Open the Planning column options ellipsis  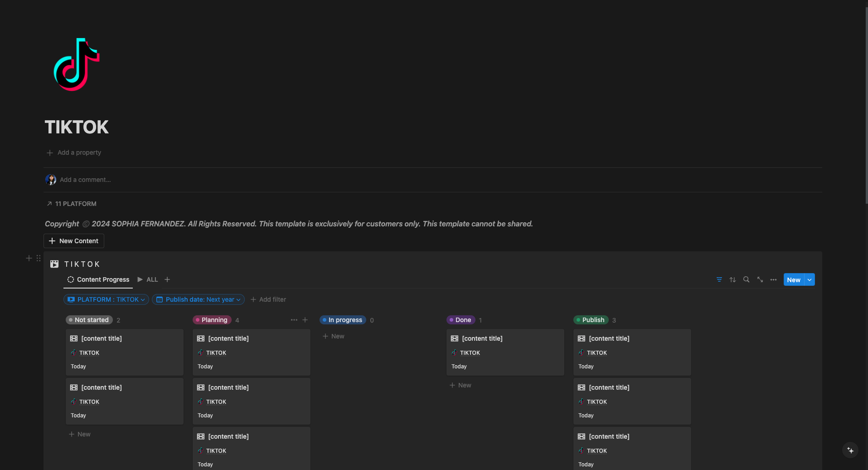[294, 320]
